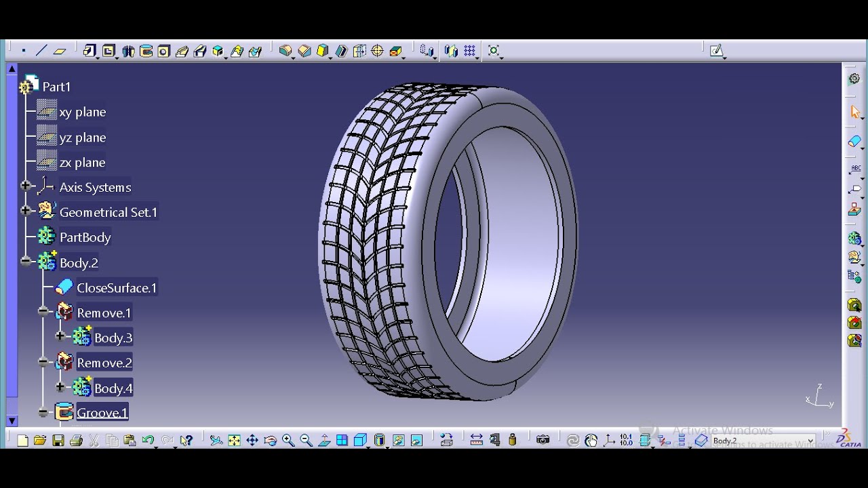
Task: Click the Zoom Out magnifier icon
Action: pyautogui.click(x=306, y=441)
